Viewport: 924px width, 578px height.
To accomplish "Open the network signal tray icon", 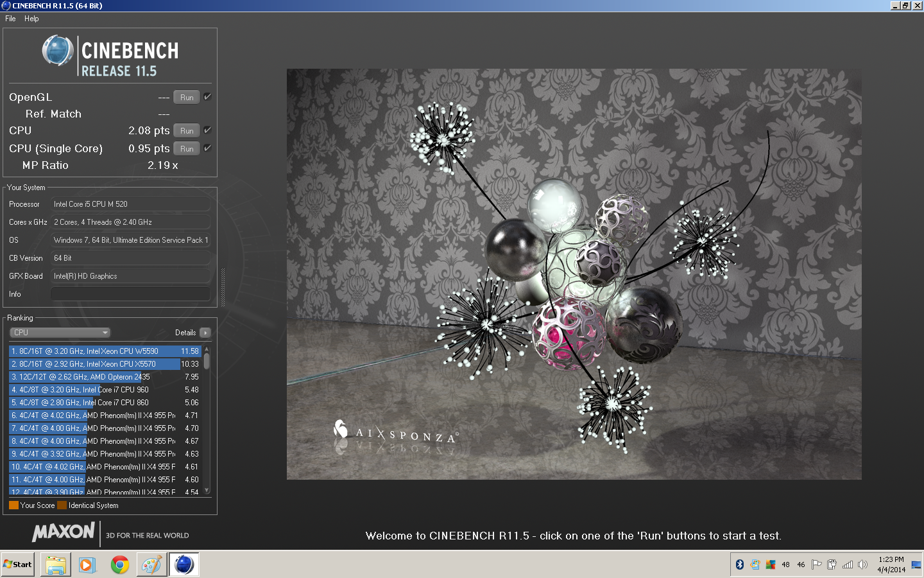I will [x=847, y=565].
